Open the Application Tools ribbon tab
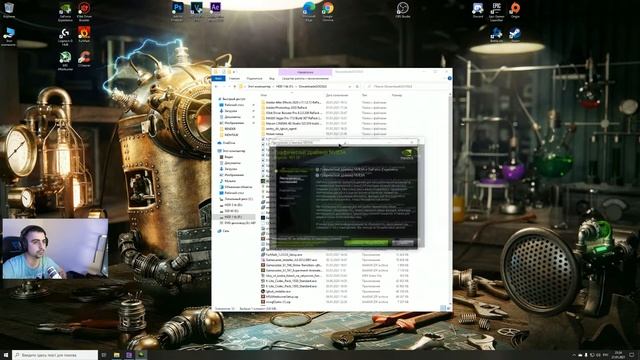 click(305, 78)
